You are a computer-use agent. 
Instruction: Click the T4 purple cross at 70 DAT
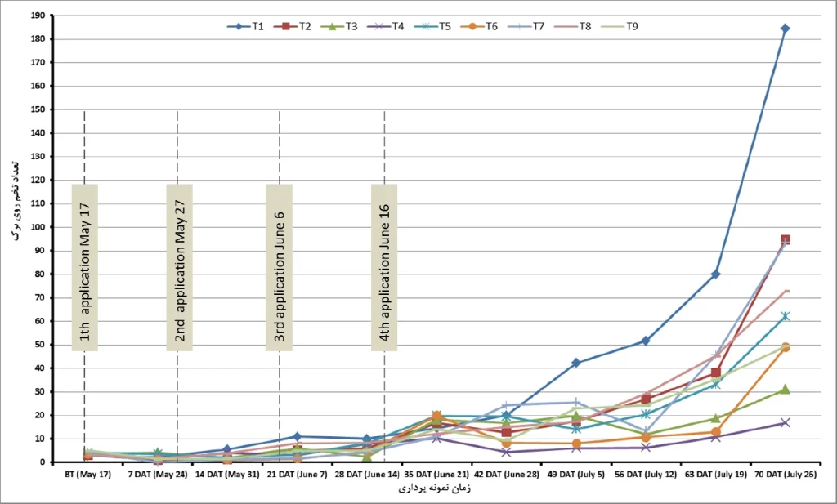[x=786, y=423]
